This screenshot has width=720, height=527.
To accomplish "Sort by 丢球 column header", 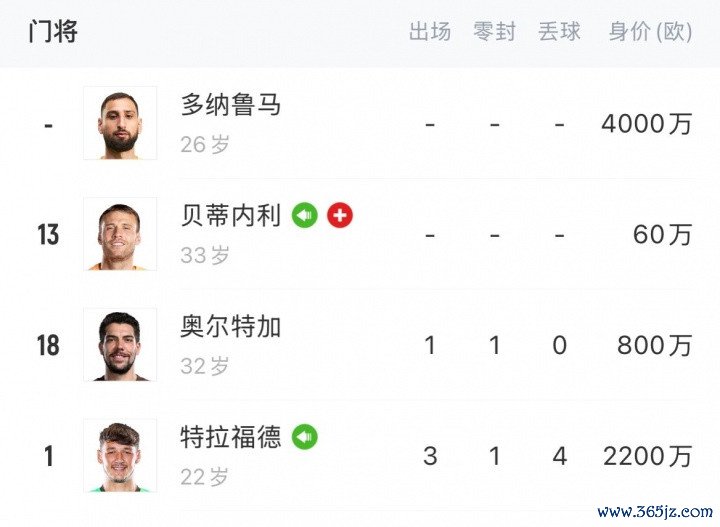I will click(x=559, y=32).
